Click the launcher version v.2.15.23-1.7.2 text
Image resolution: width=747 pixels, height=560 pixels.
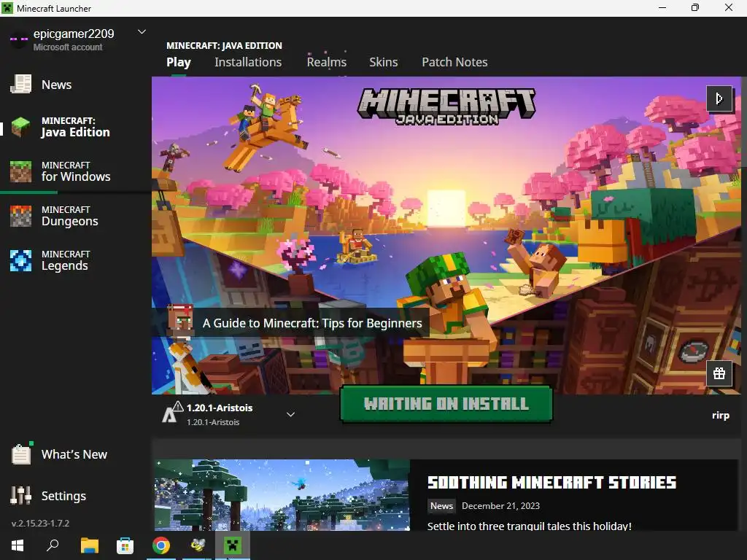pyautogui.click(x=41, y=523)
